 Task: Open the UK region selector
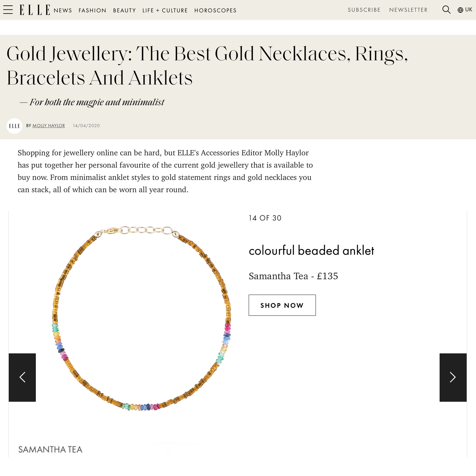(465, 10)
